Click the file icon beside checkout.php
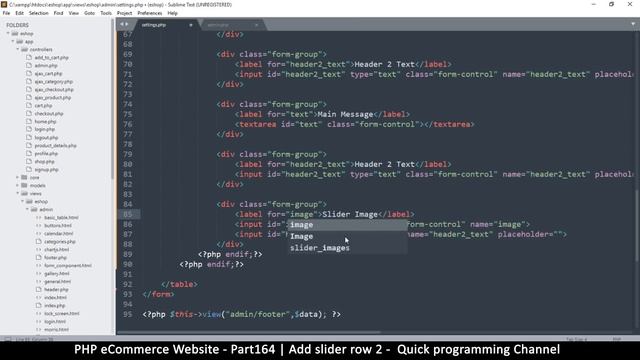640x360 pixels. coord(29,113)
